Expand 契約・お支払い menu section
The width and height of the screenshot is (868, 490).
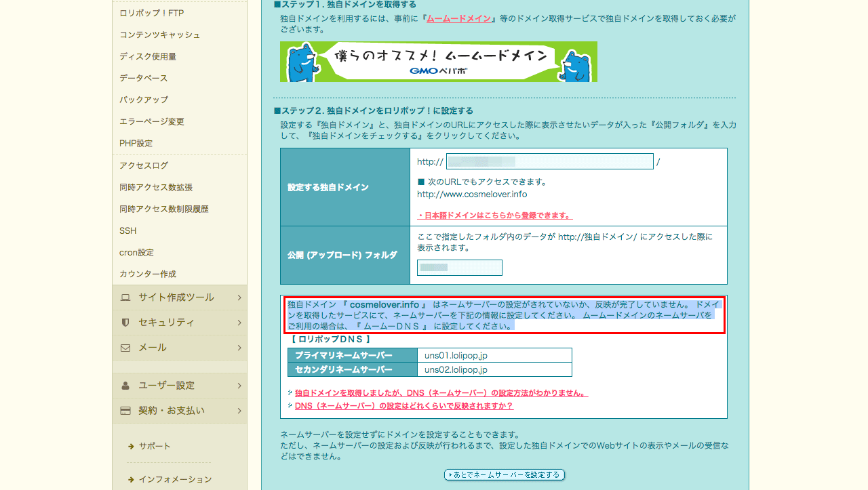pos(180,411)
